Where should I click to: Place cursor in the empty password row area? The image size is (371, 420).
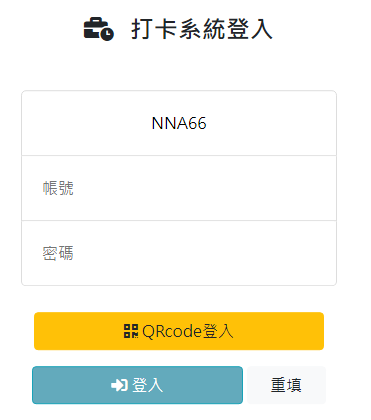203,253
